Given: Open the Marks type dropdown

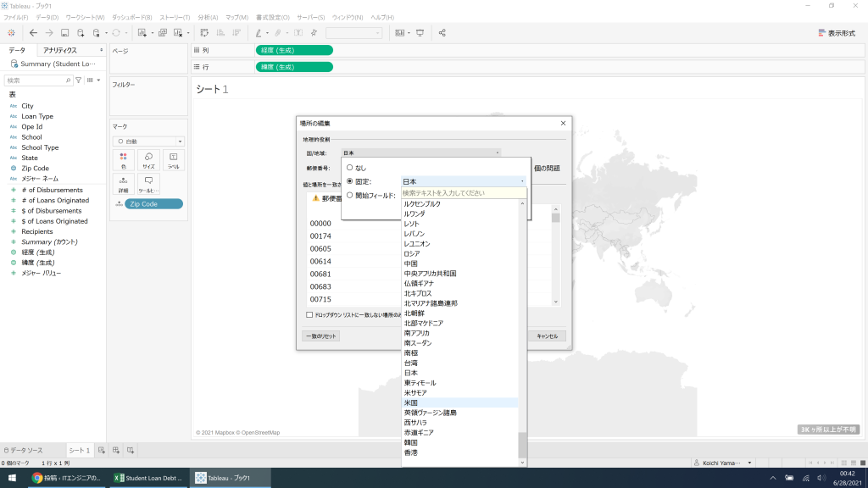Looking at the screenshot, I should [x=148, y=141].
